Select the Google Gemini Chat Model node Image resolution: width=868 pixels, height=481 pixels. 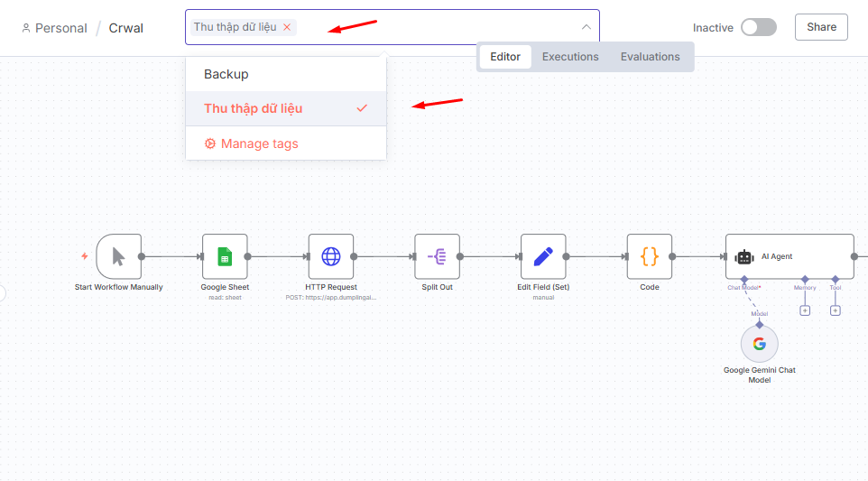(x=760, y=344)
